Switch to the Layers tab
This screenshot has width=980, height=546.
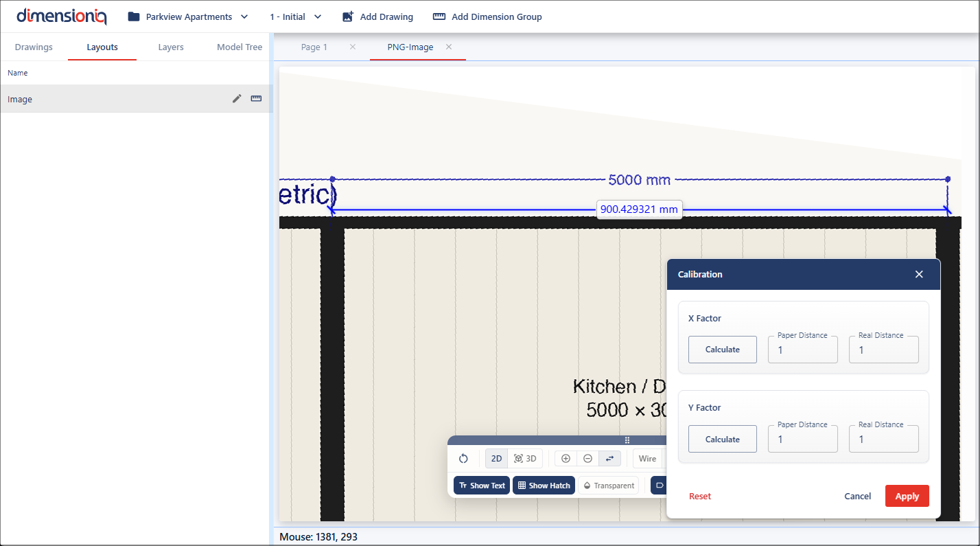(x=171, y=47)
